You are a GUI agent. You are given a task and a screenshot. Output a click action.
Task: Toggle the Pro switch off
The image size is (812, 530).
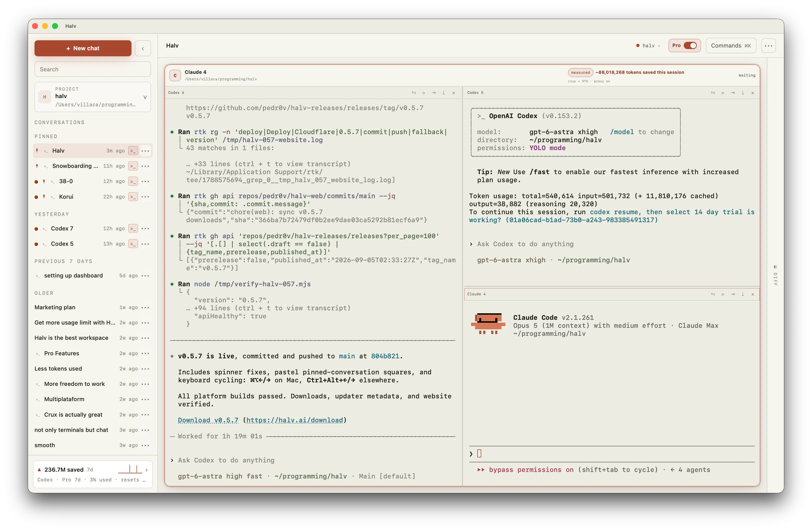[x=690, y=46]
